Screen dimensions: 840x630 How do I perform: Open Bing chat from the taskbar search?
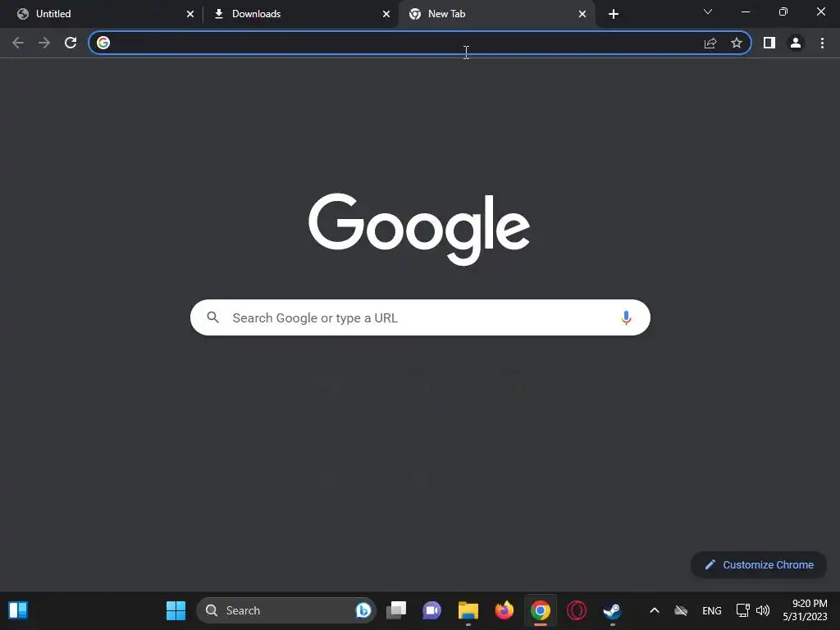(x=363, y=610)
